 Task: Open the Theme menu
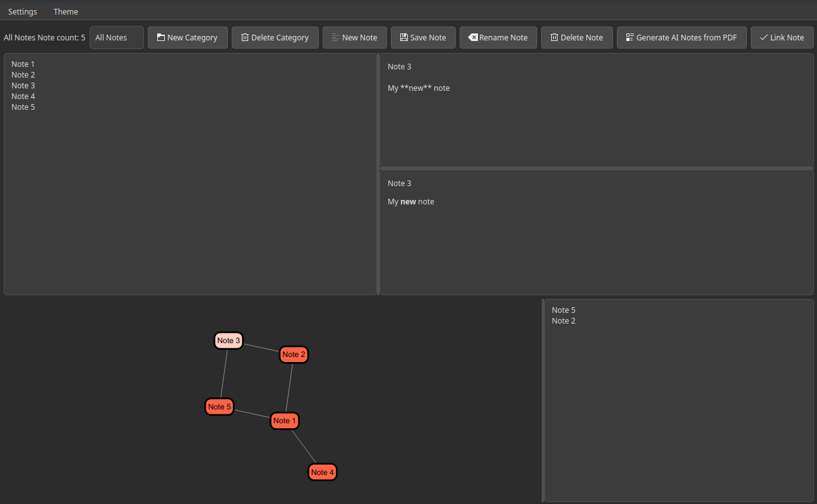66,12
